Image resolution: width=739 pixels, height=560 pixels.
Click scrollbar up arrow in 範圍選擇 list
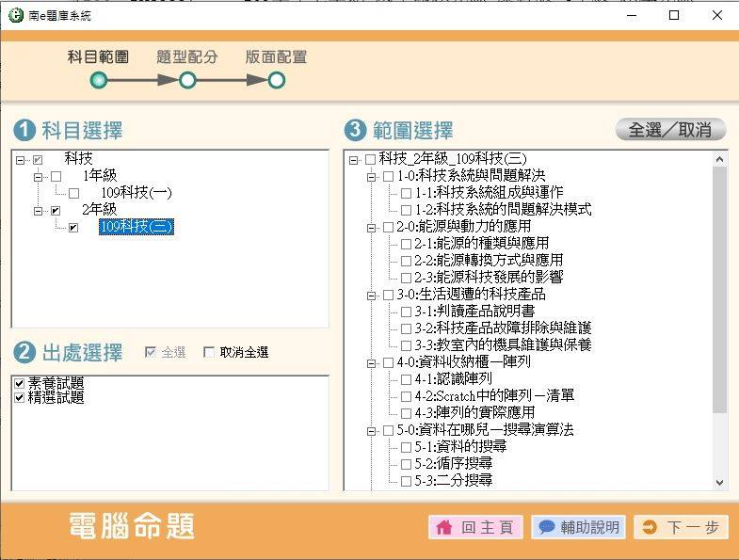[x=719, y=159]
